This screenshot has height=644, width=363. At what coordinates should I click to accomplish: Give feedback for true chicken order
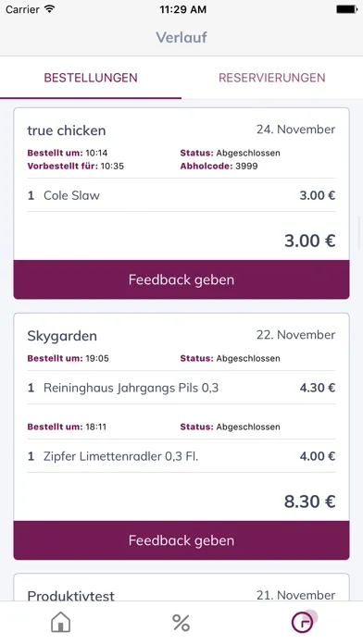click(181, 279)
